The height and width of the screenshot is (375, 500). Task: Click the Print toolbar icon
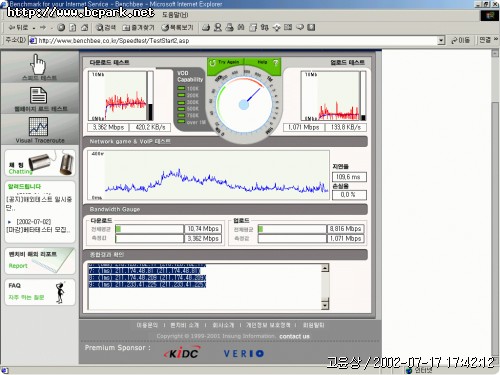[229, 28]
